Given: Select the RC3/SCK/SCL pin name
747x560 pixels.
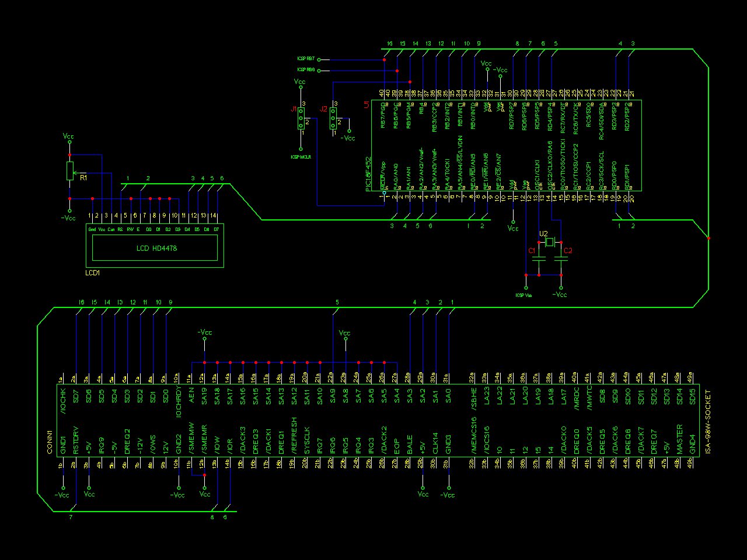Looking at the screenshot, I should pyautogui.click(x=601, y=170).
